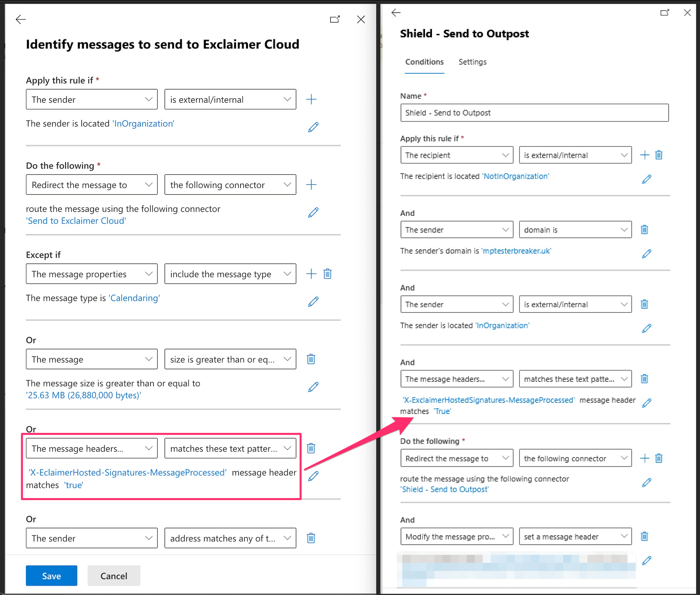
Task: Open the 'Calendaring' message type link
Action: (x=134, y=298)
